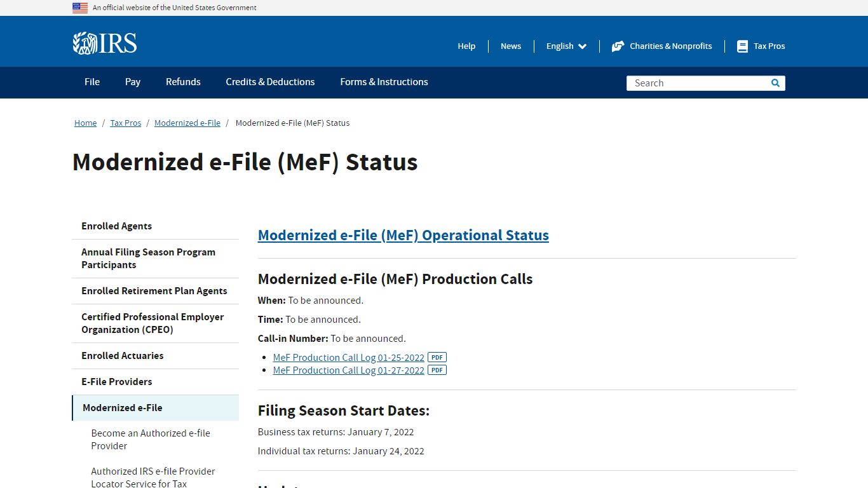Select Enrolled Retirement Plan Agents
The height and width of the screenshot is (488, 868).
156,291
